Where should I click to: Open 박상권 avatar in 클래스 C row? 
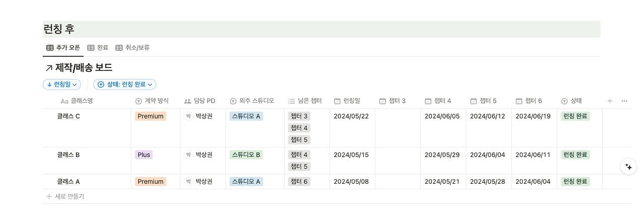[x=189, y=116]
